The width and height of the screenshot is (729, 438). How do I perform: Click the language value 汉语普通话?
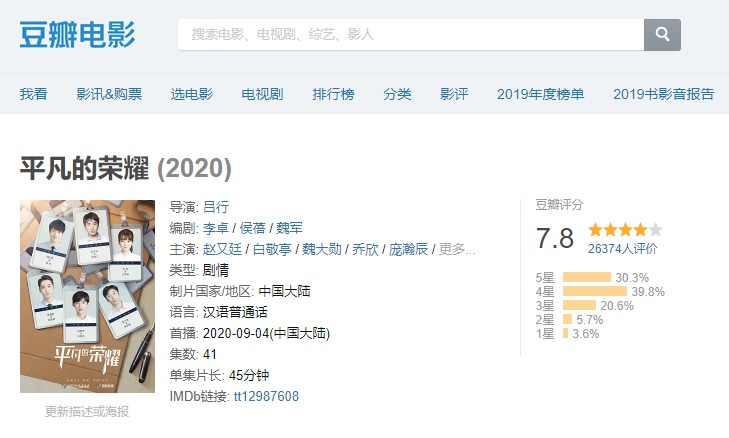235,312
